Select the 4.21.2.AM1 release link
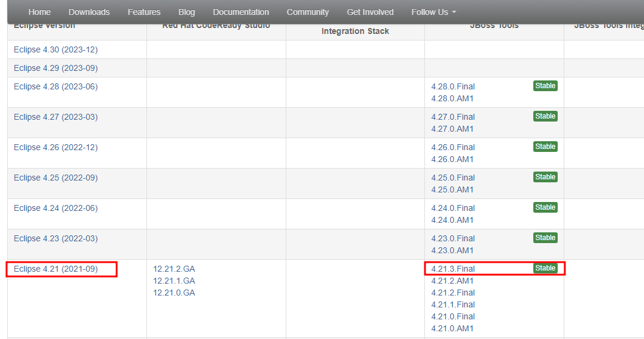The width and height of the screenshot is (644, 339). click(x=452, y=281)
